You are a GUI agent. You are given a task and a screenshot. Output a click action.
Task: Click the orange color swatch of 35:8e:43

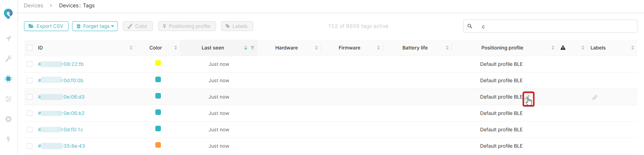click(x=158, y=145)
